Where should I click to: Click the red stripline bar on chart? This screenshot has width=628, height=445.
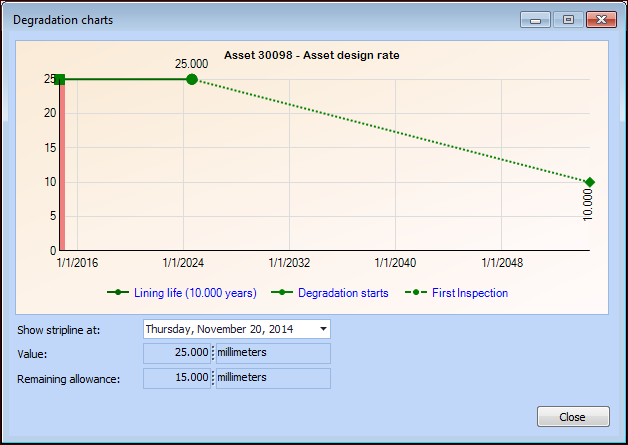click(x=61, y=170)
